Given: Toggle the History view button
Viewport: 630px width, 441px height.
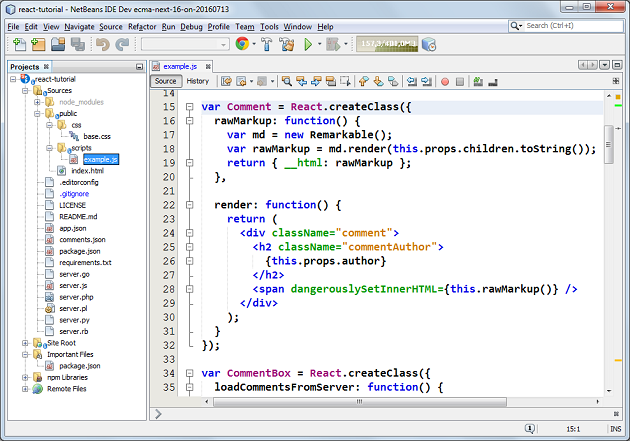Looking at the screenshot, I should point(198,81).
